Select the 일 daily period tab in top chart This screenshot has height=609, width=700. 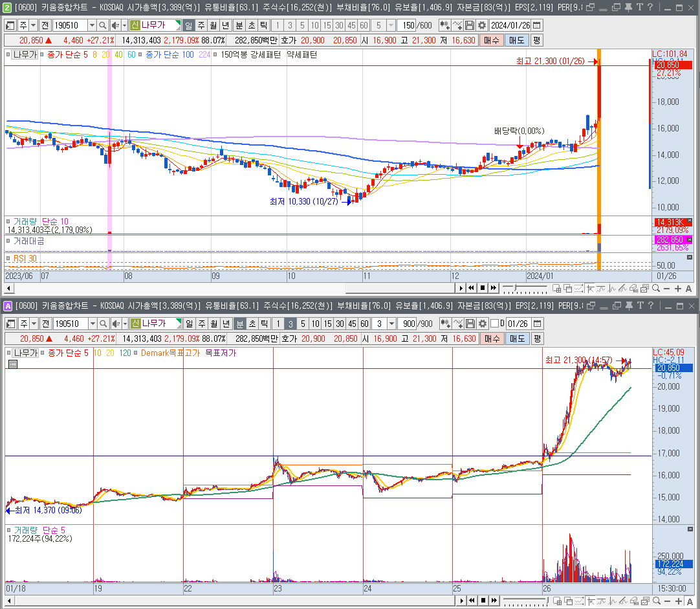pos(189,25)
